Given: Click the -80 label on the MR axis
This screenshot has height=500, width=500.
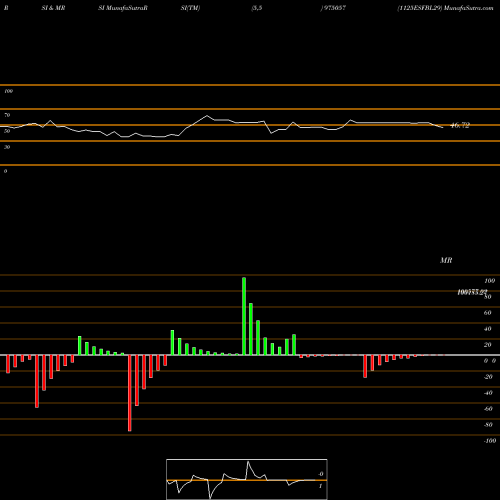Looking at the screenshot, I should 488,425.
